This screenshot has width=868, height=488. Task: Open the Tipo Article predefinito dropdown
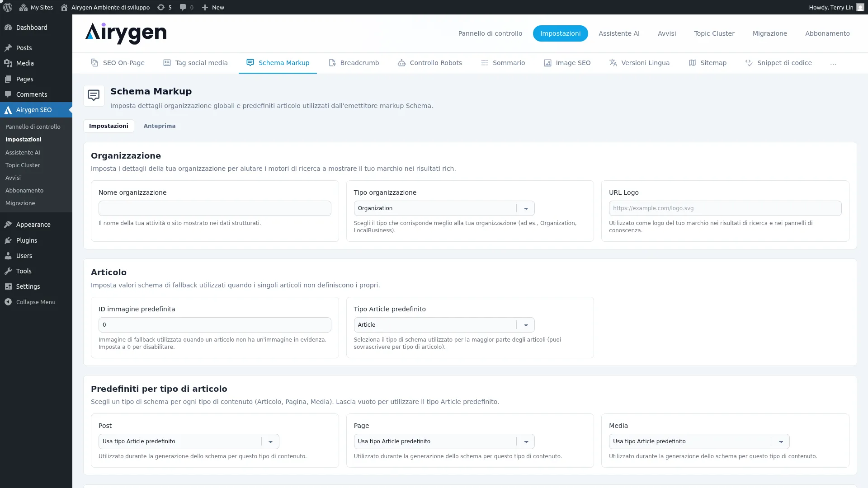pyautogui.click(x=444, y=325)
